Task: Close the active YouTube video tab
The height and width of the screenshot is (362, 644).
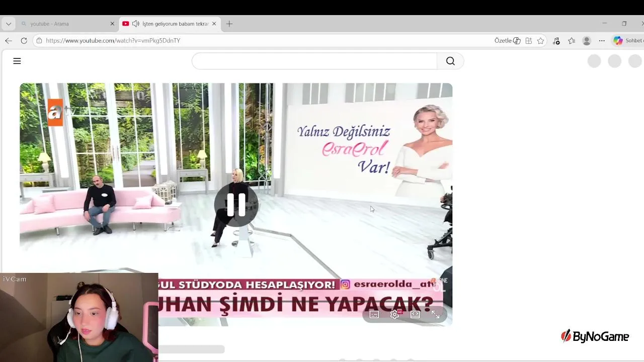Action: (214, 24)
